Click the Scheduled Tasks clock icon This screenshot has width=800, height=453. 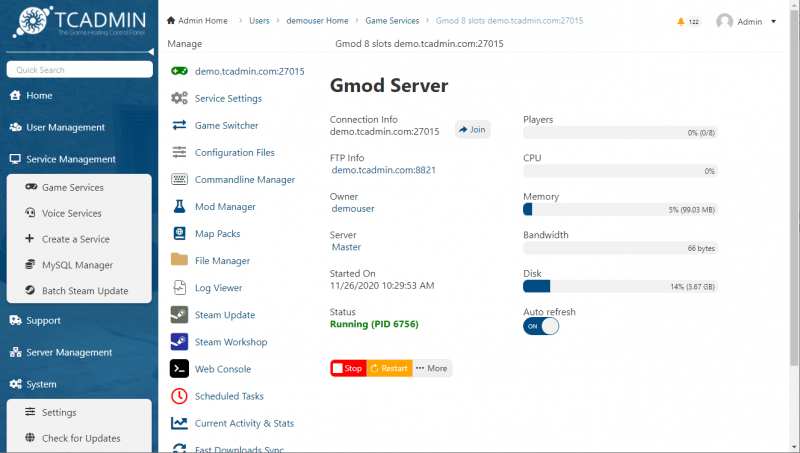coord(179,396)
